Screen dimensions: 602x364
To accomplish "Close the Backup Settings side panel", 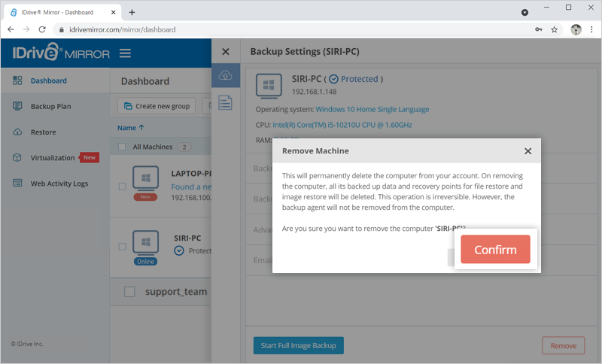I will point(225,53).
